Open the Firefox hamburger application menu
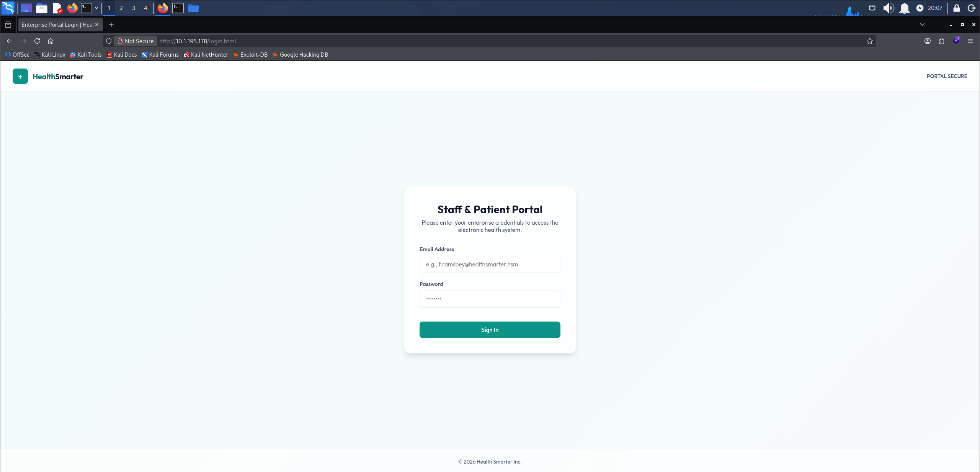 click(x=970, y=41)
